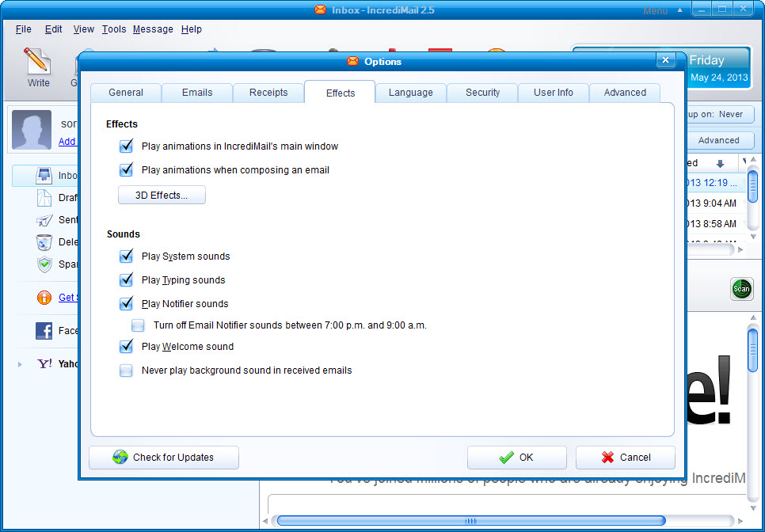Switch to the Security tab
765x532 pixels.
click(x=482, y=93)
